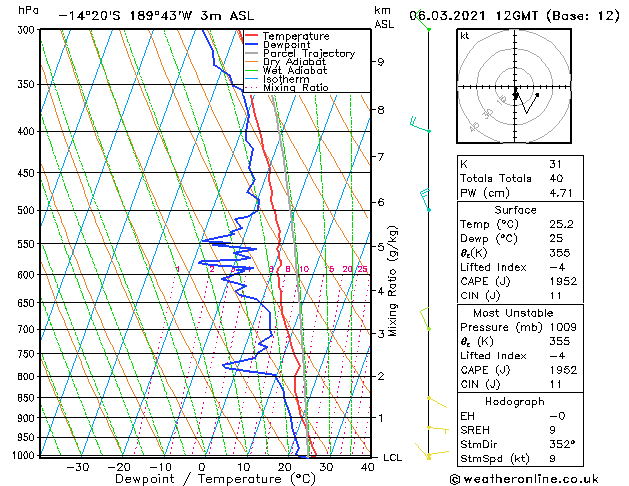This screenshot has height=486, width=629.
Task: Click the red Temperature legend line
Action: point(251,36)
